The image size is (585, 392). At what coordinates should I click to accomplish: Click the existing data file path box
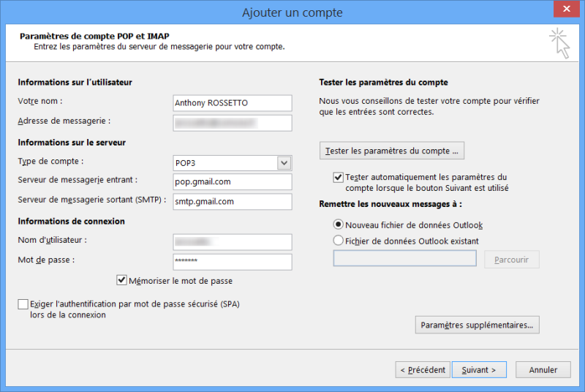pos(404,259)
